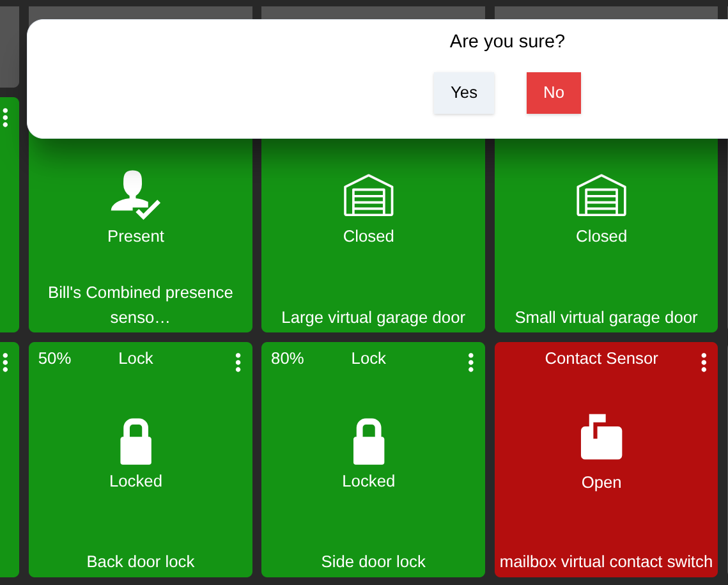728x585 pixels.
Task: Click the Small virtual garage door icon
Action: point(601,195)
